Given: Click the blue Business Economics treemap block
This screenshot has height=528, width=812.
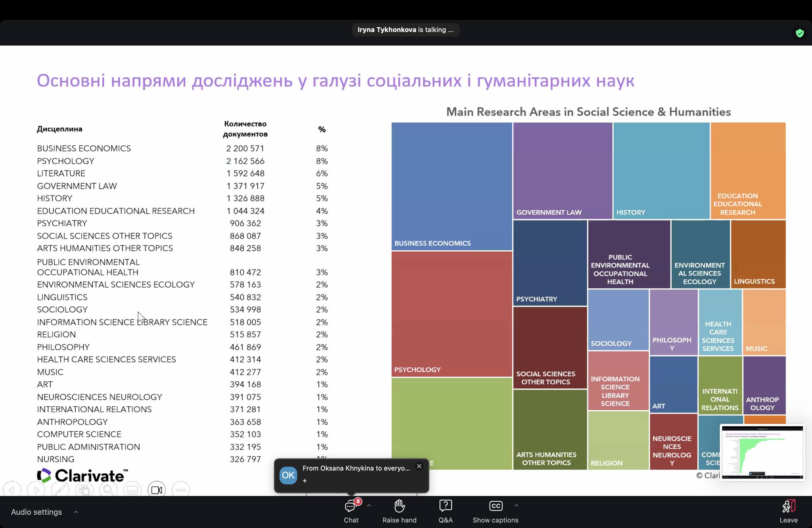Looking at the screenshot, I should pyautogui.click(x=452, y=186).
